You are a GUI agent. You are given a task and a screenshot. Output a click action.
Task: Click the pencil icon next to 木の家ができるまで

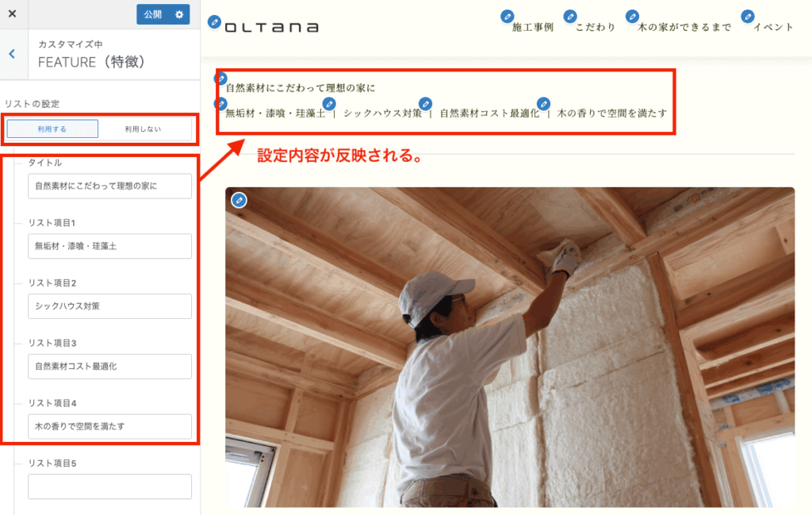(x=632, y=17)
